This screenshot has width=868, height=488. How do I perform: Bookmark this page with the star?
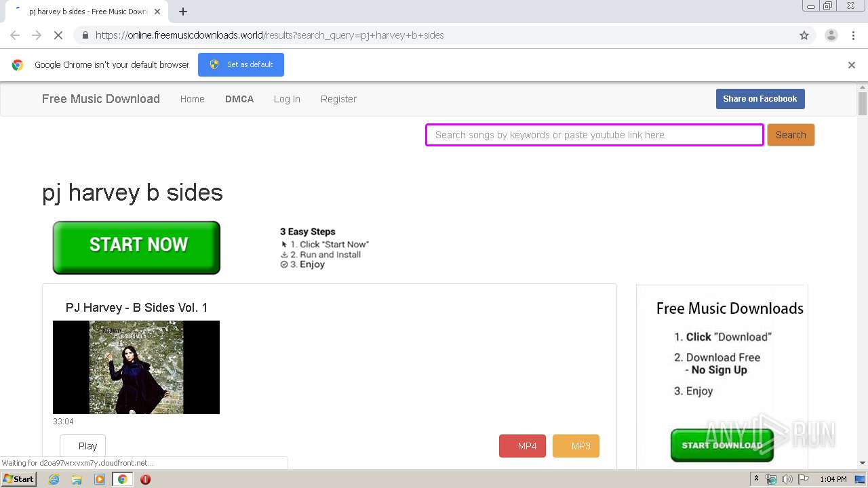804,35
